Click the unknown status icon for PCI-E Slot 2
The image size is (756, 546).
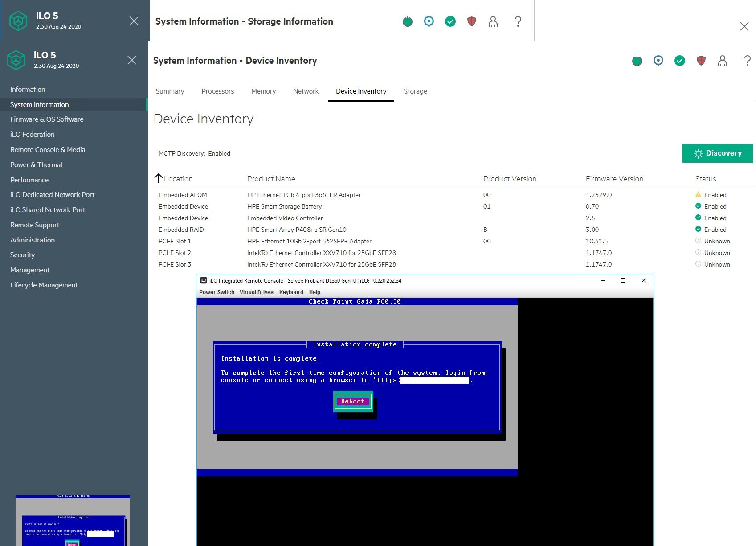pyautogui.click(x=698, y=252)
